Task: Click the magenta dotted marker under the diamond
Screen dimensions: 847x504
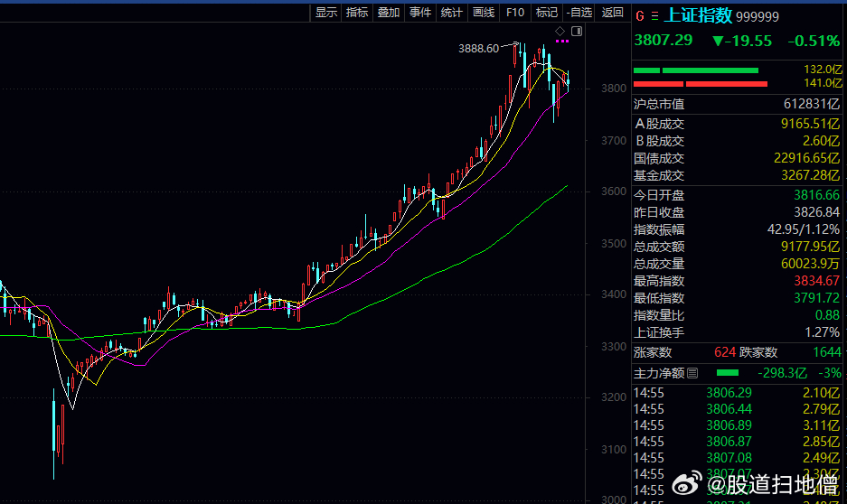Action: 561,41
